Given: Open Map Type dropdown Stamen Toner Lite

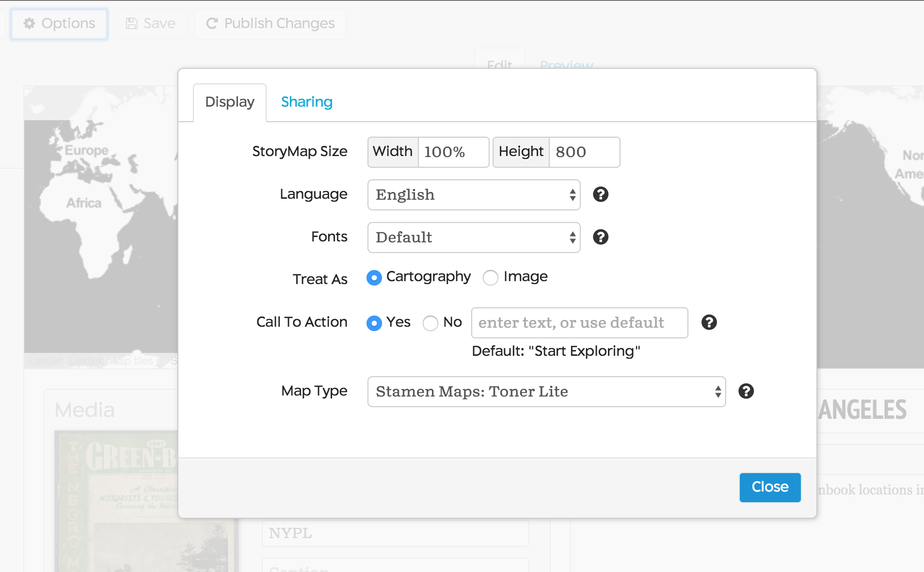Looking at the screenshot, I should point(546,392).
